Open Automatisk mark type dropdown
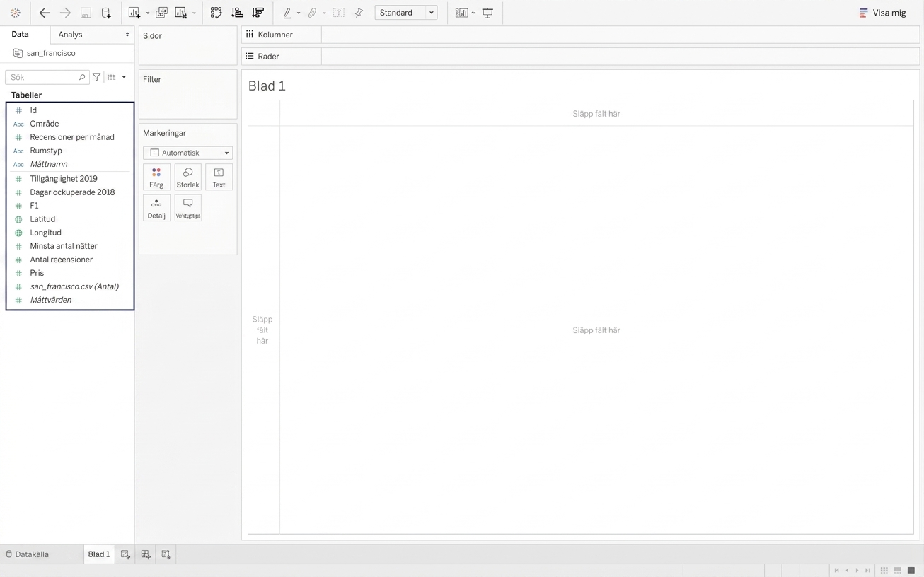The width and height of the screenshot is (924, 577). click(188, 153)
